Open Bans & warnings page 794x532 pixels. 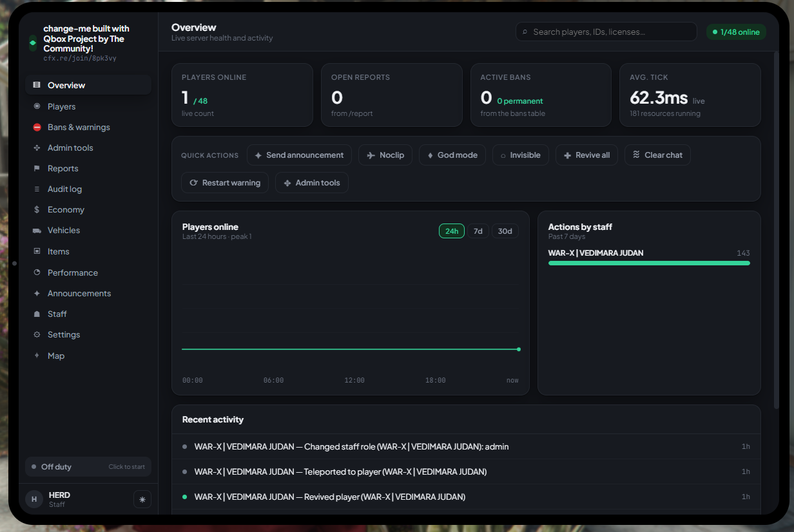tap(88, 127)
